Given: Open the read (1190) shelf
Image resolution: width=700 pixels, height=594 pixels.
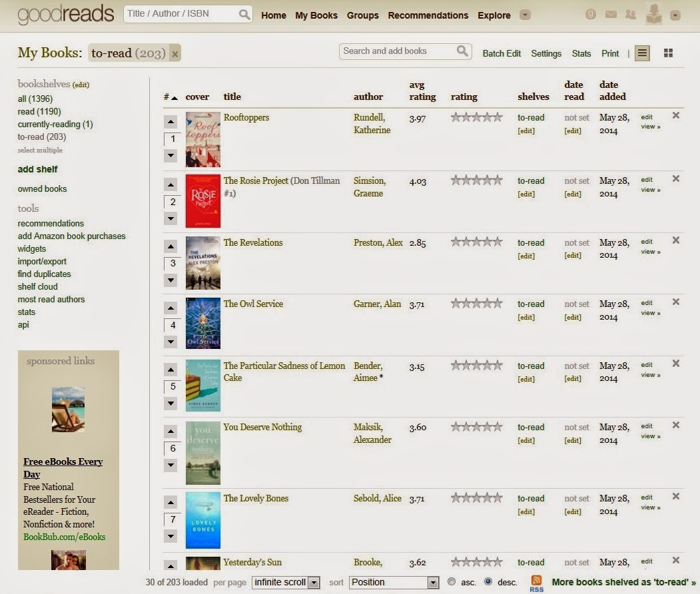Looking at the screenshot, I should pyautogui.click(x=39, y=112).
